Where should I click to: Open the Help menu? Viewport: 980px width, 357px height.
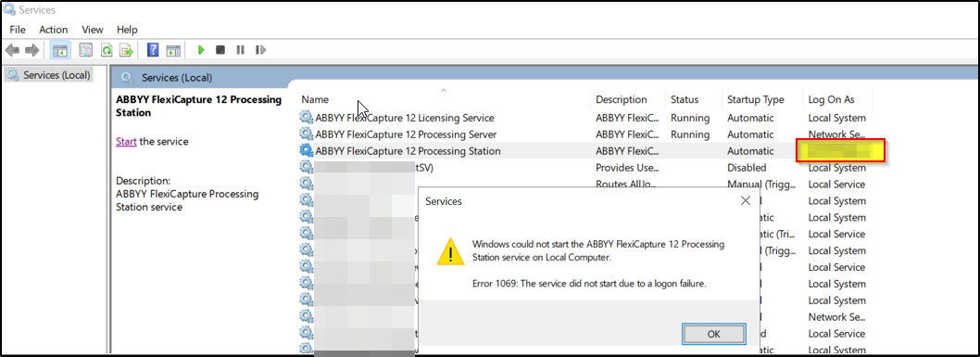click(x=127, y=30)
